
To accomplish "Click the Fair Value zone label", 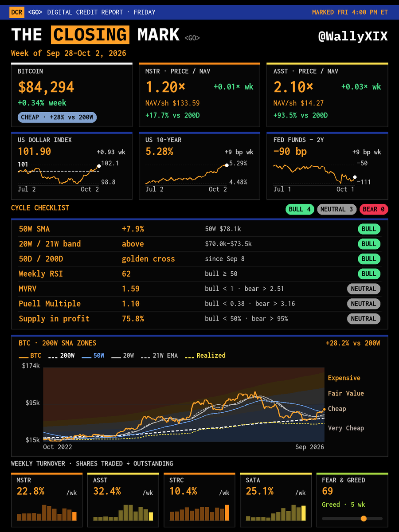I will 346,393.
